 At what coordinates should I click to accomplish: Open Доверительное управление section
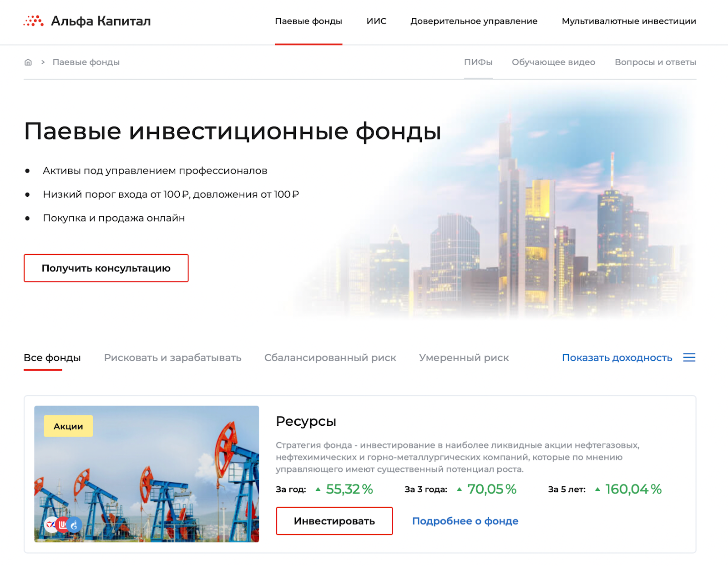coord(474,21)
